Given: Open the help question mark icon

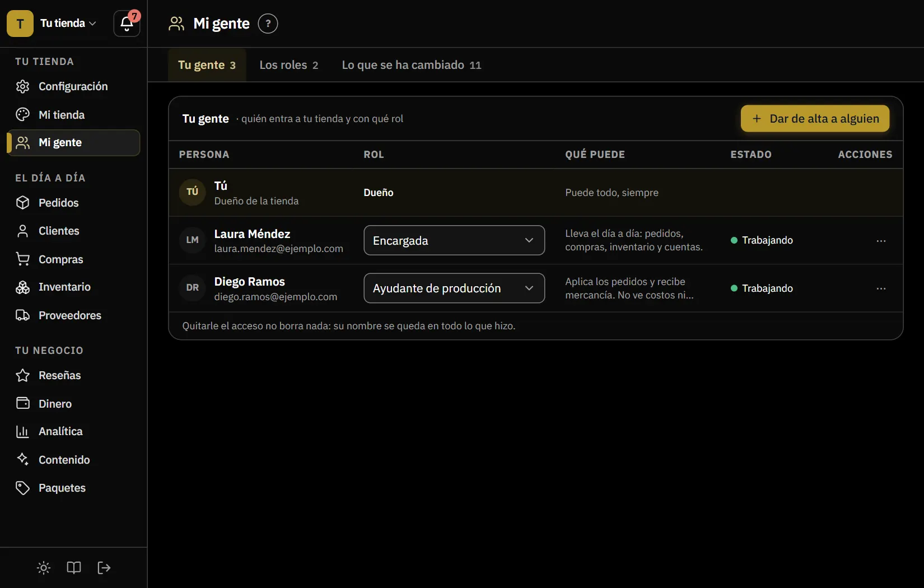Looking at the screenshot, I should (268, 24).
